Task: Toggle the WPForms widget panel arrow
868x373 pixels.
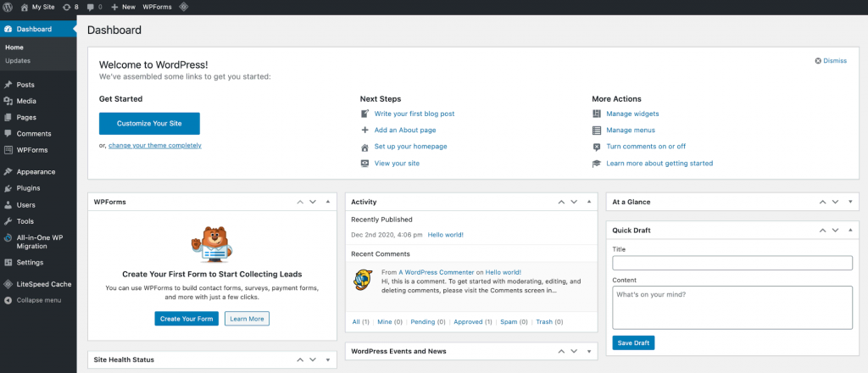Action: pyautogui.click(x=328, y=202)
